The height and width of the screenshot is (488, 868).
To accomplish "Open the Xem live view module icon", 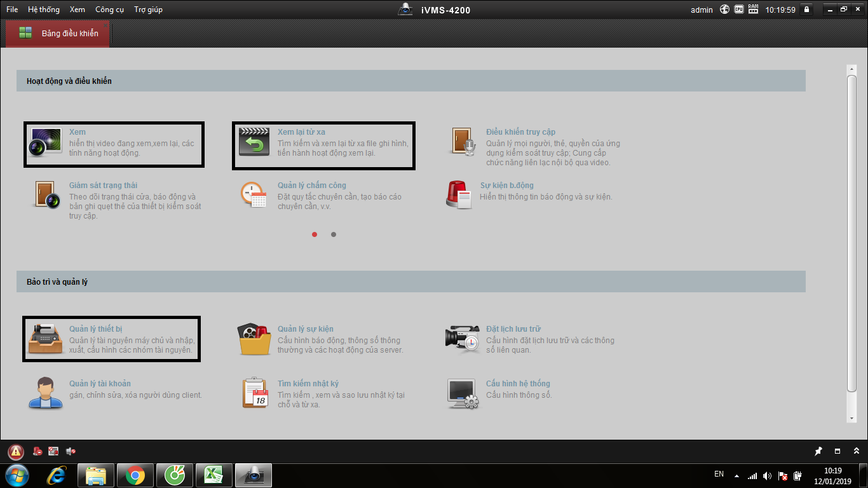I will [46, 142].
